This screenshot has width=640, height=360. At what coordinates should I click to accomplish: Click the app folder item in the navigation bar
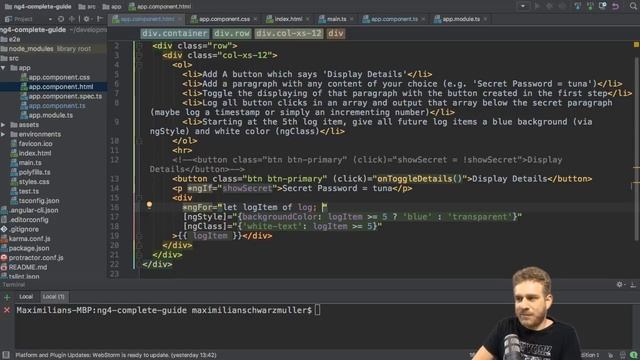(112, 7)
